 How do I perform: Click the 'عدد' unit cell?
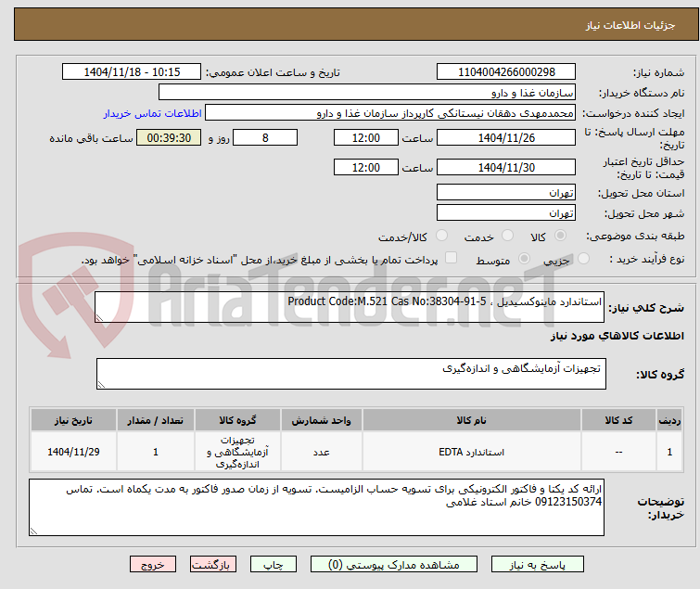tap(322, 452)
